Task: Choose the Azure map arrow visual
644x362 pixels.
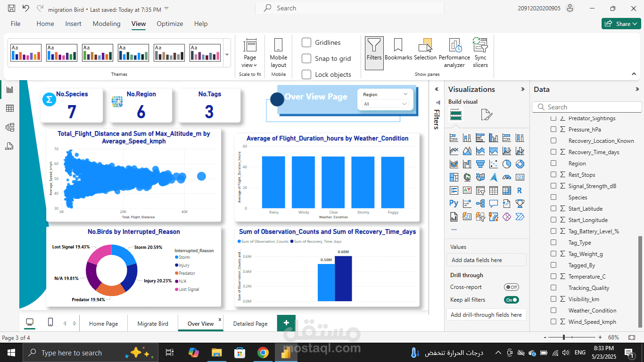Action: [494, 177]
